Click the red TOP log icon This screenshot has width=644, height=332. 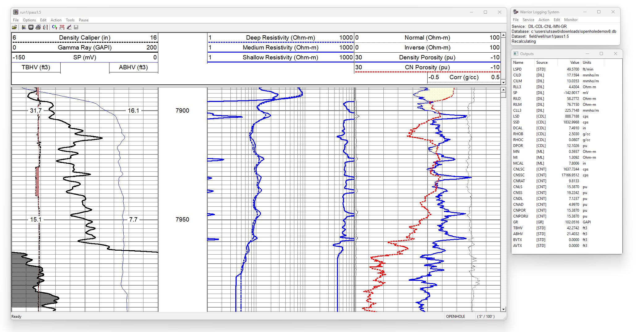pos(62,27)
